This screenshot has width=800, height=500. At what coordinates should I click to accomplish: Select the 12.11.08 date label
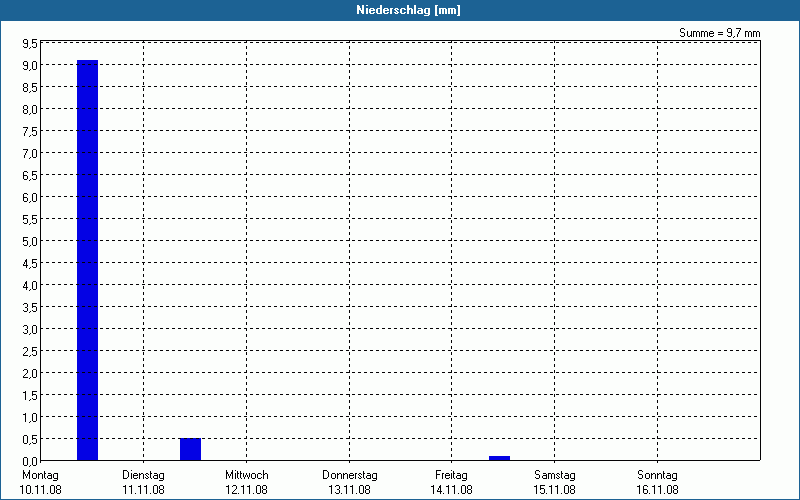(x=246, y=490)
